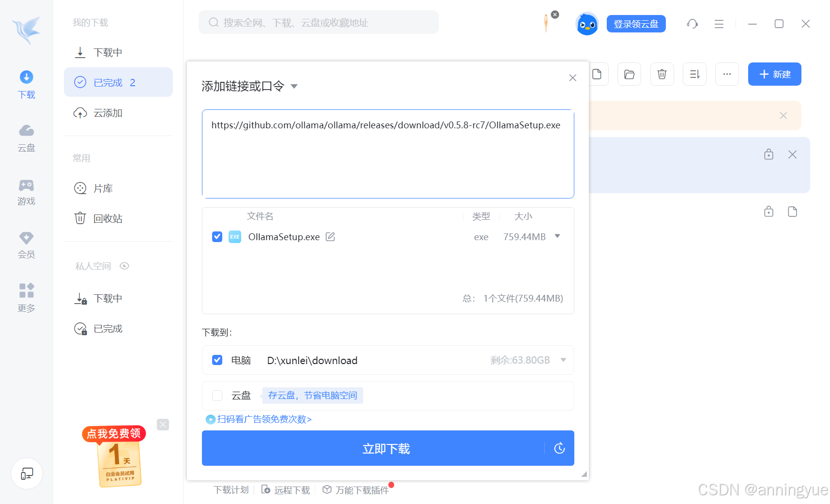Open 下载计划 download plan
The image size is (830, 504).
(231, 490)
